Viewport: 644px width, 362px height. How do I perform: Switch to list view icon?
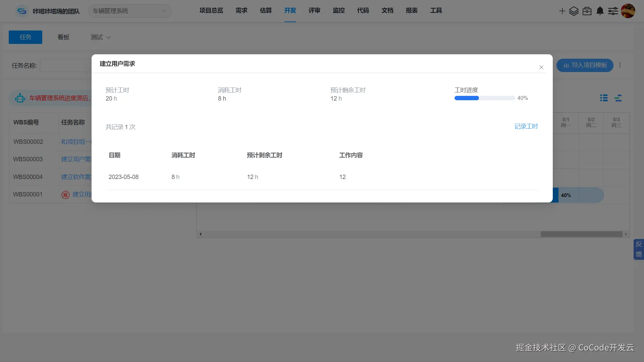[603, 98]
